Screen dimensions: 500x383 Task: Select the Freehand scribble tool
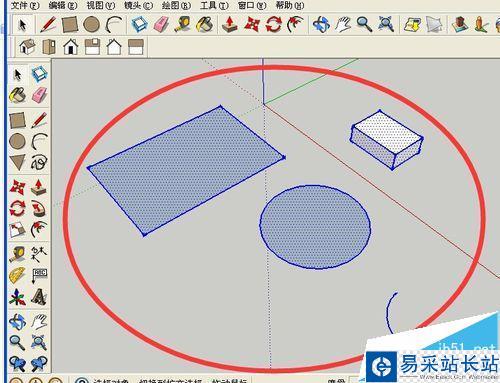(39, 163)
